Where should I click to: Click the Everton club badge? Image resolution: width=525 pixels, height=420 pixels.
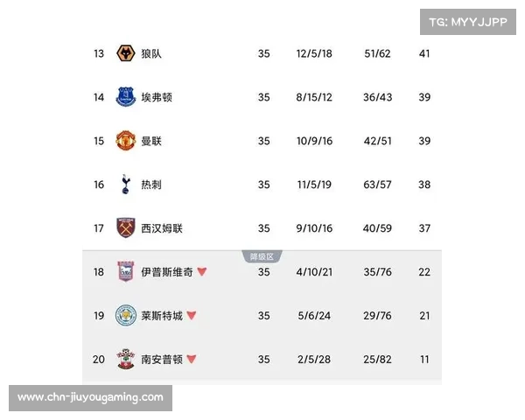pyautogui.click(x=125, y=97)
